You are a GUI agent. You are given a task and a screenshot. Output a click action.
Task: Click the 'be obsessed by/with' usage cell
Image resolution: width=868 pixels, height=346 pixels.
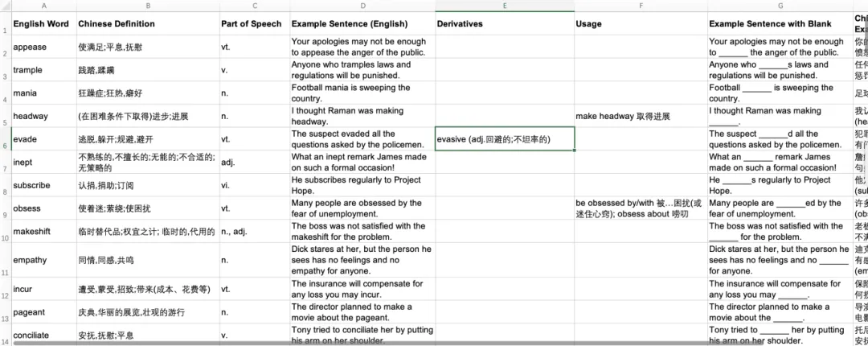641,208
